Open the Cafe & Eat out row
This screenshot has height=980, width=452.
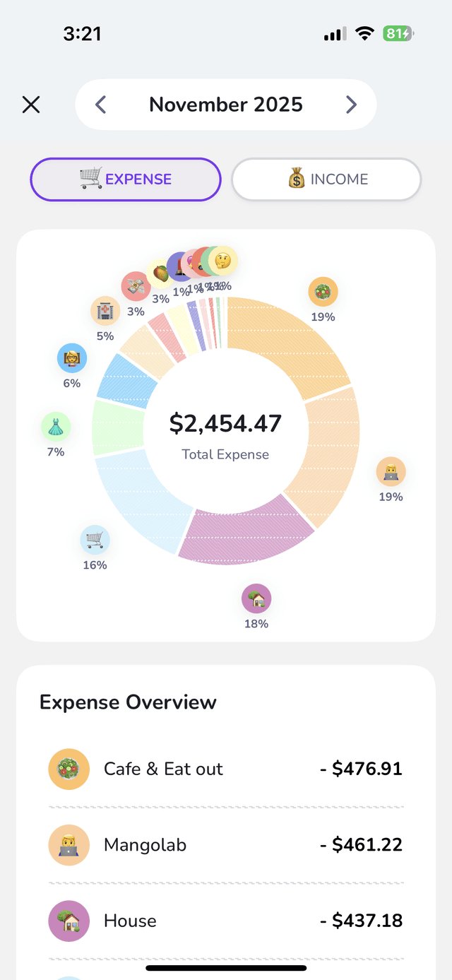(226, 769)
